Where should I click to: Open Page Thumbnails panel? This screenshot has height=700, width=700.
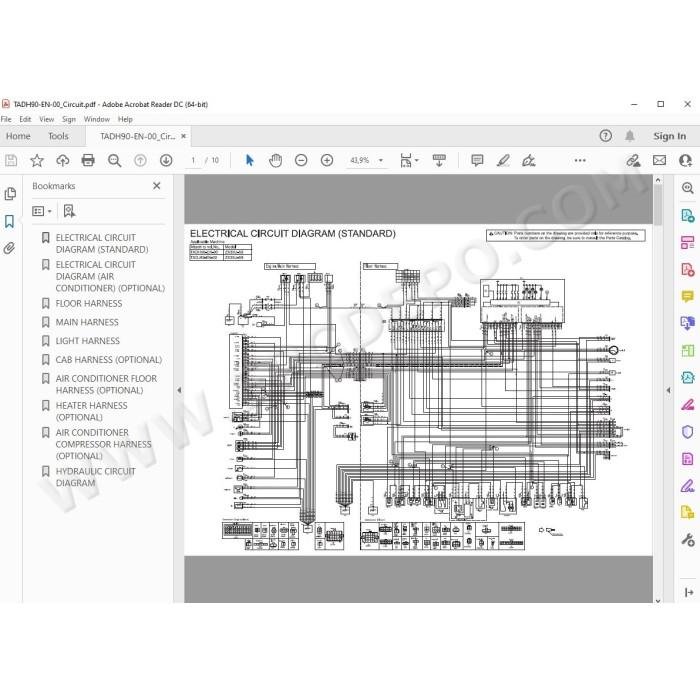(x=10, y=194)
